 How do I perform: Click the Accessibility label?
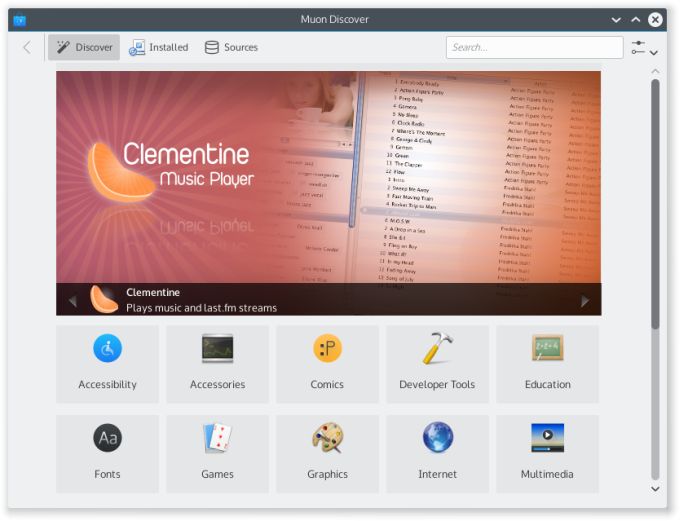[x=107, y=384]
